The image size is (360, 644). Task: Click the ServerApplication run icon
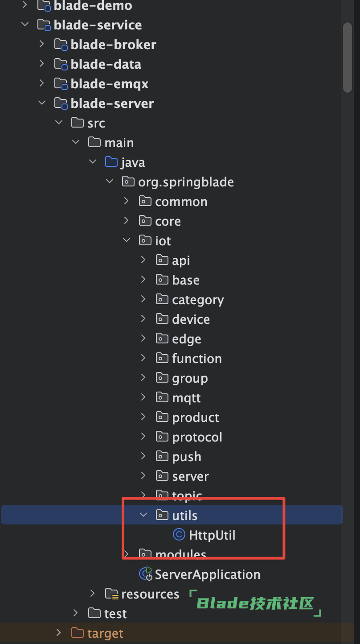(146, 574)
